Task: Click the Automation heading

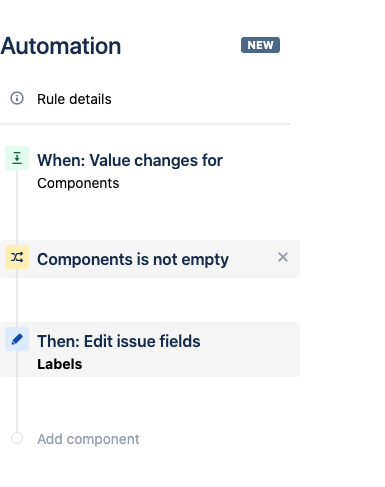Action: (60, 46)
